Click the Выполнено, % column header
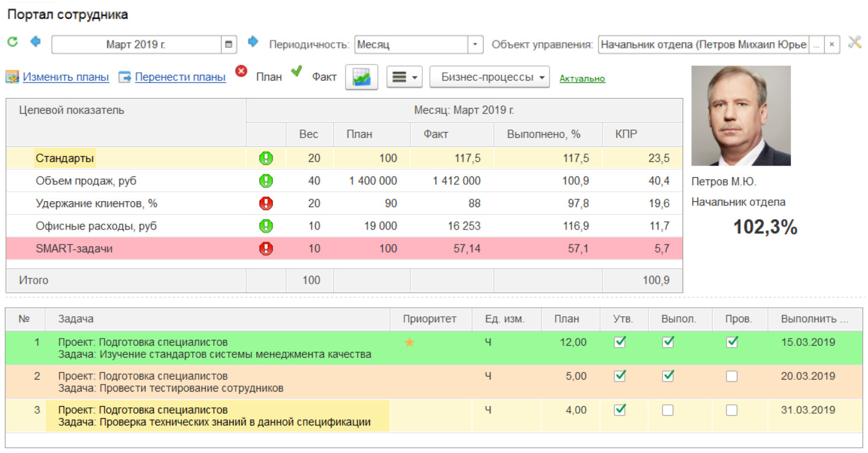Viewport: 868px width, 453px height. point(547,134)
